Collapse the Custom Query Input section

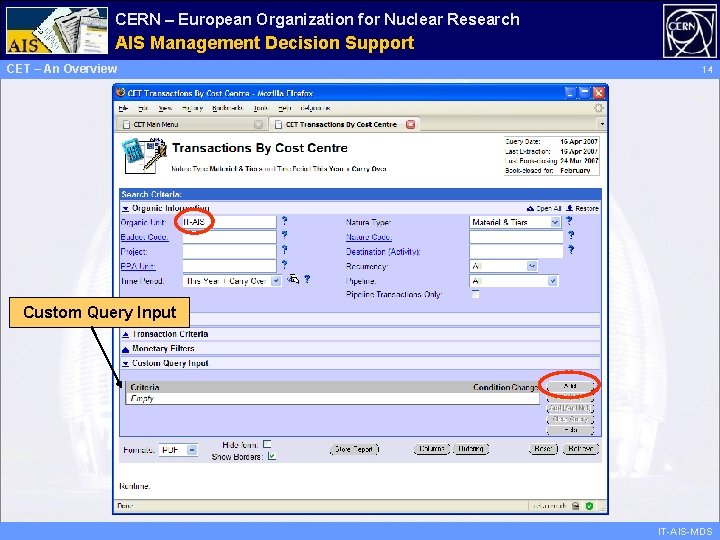(125, 363)
